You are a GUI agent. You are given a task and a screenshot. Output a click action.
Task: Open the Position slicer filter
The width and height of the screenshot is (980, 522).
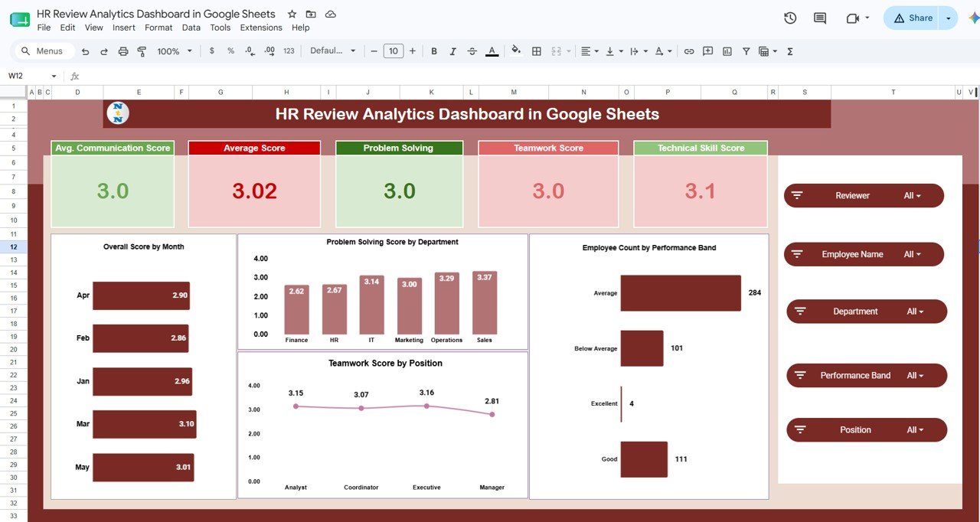867,429
